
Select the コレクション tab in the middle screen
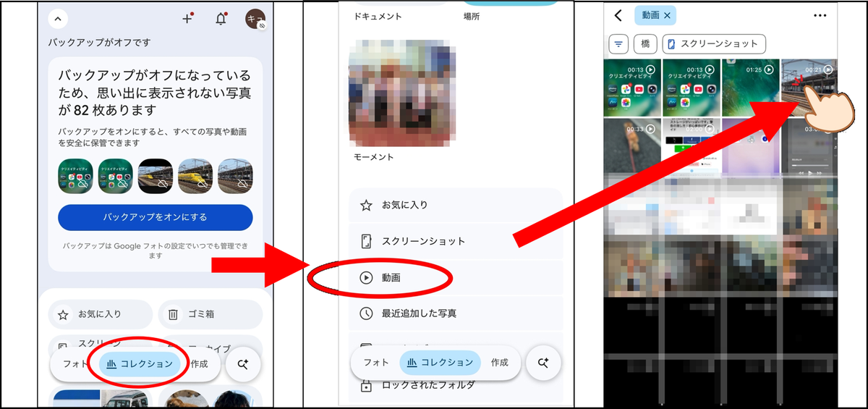click(x=441, y=363)
